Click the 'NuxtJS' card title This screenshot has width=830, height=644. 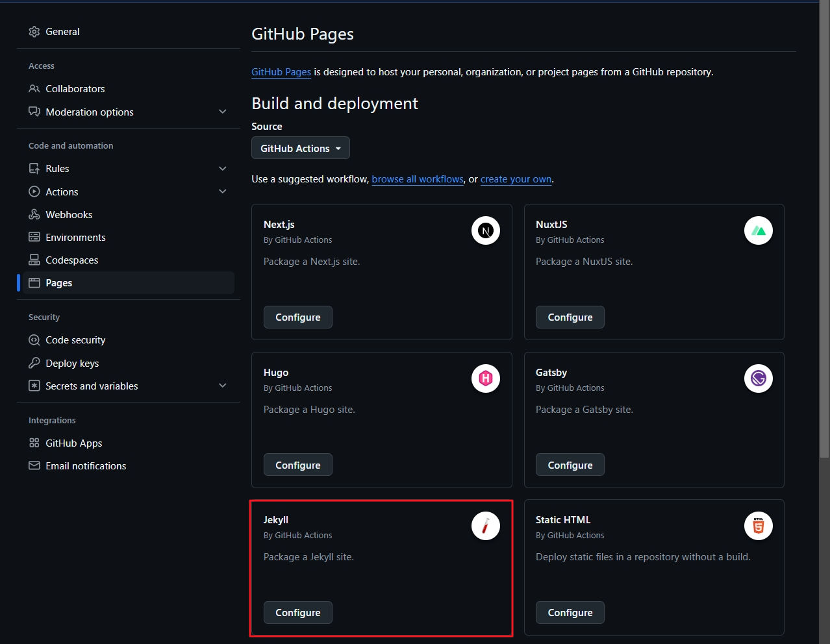551,225
